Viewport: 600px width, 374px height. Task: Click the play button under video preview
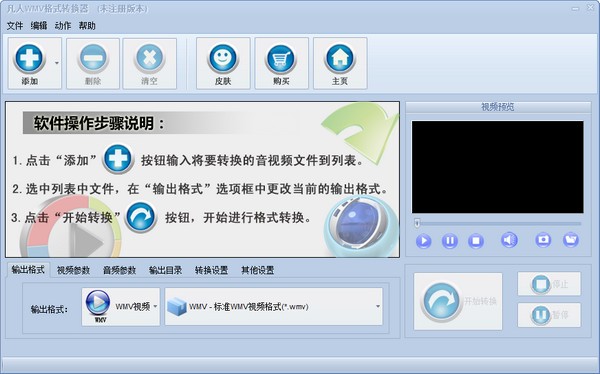click(423, 241)
